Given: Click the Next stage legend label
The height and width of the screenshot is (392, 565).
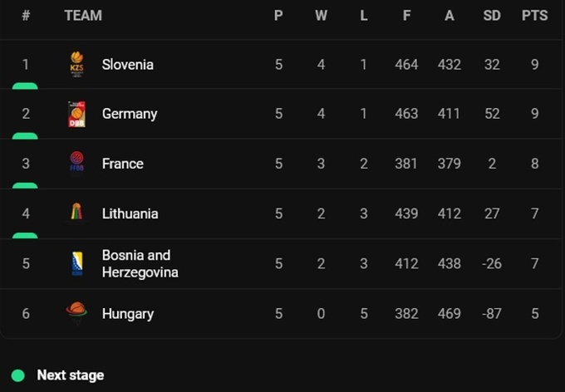Looking at the screenshot, I should [x=71, y=375].
